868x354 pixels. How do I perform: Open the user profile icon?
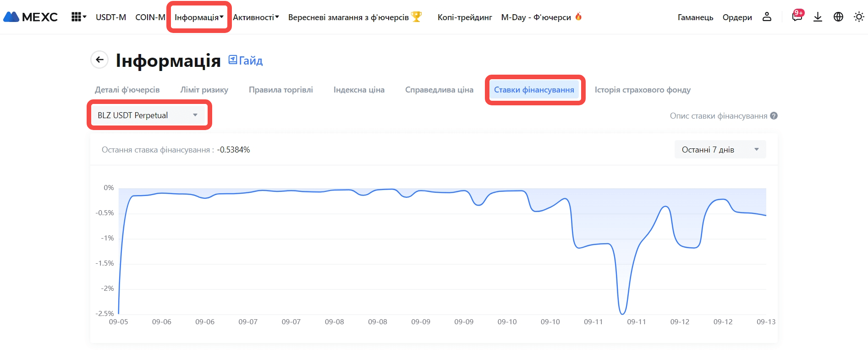click(x=767, y=17)
